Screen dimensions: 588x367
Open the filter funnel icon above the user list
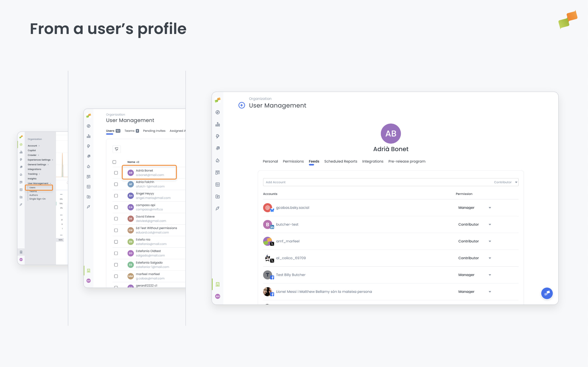pos(116,149)
